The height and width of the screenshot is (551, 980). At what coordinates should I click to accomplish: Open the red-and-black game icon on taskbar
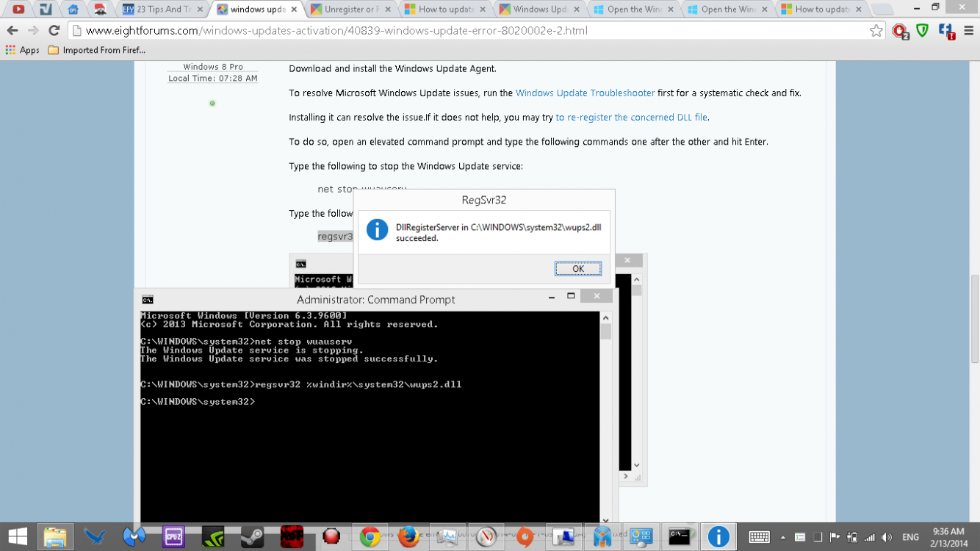pos(292,537)
